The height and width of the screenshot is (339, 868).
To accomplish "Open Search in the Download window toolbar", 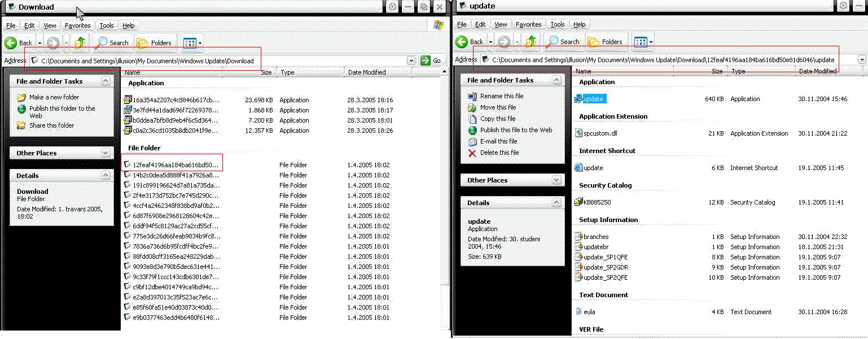I will point(112,43).
